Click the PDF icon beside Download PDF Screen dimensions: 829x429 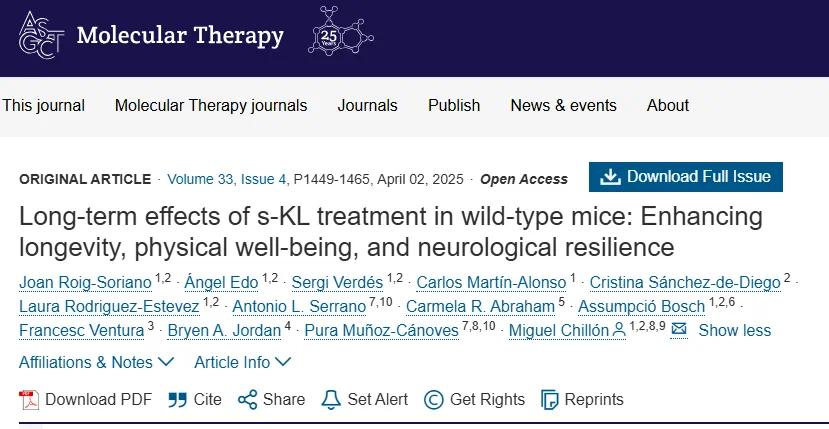point(29,399)
